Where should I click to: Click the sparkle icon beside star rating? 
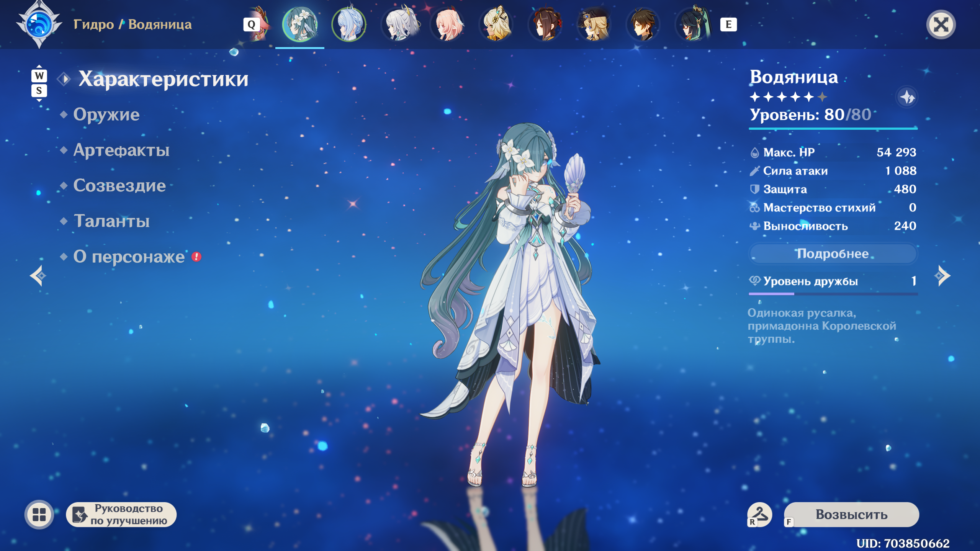pos(907,97)
